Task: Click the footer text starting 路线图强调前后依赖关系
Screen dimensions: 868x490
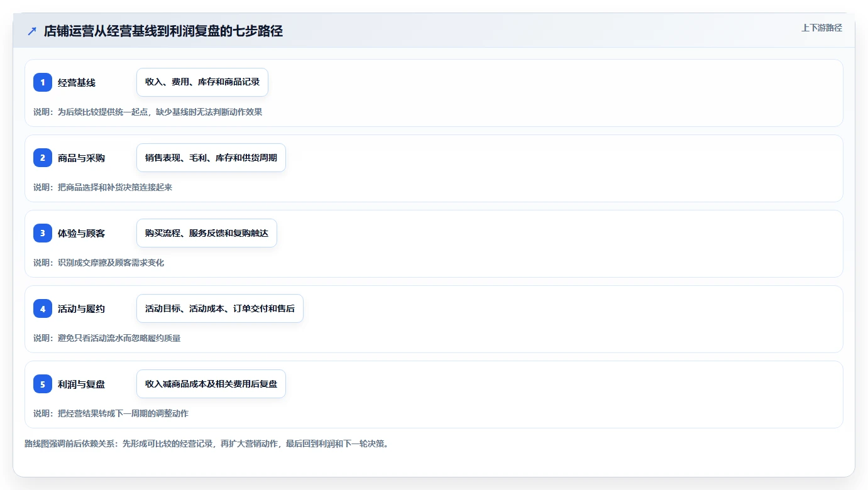Action: coord(206,444)
